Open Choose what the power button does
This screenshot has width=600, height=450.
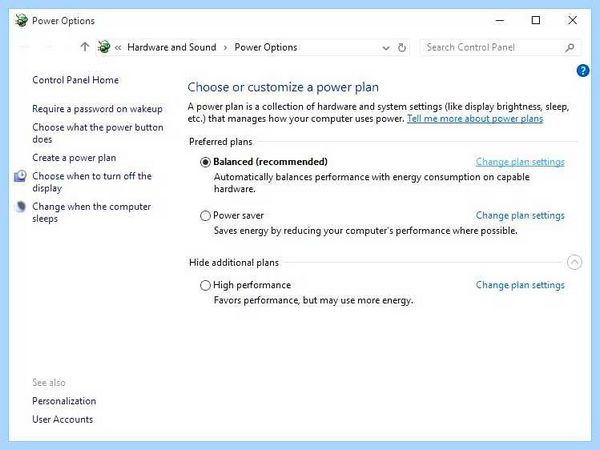98,133
